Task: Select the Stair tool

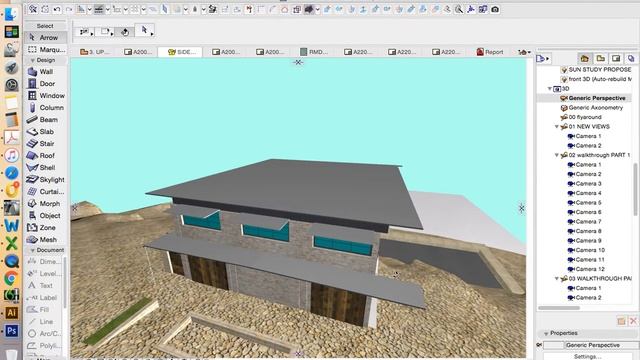Action: pyautogui.click(x=45, y=144)
